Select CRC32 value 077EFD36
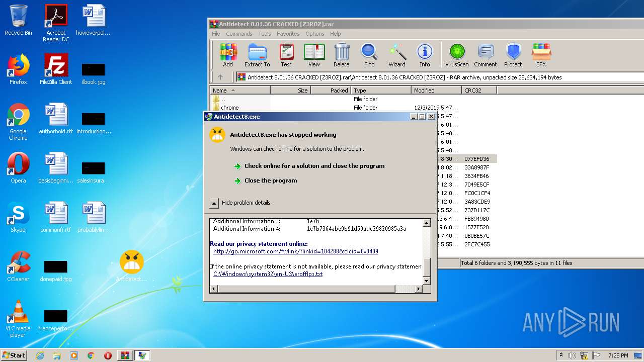This screenshot has width=644, height=362. point(477,159)
